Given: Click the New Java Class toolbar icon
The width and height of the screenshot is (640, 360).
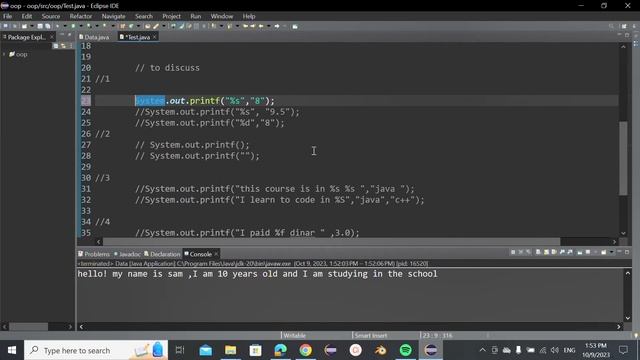Looking at the screenshot, I should click(131, 26).
